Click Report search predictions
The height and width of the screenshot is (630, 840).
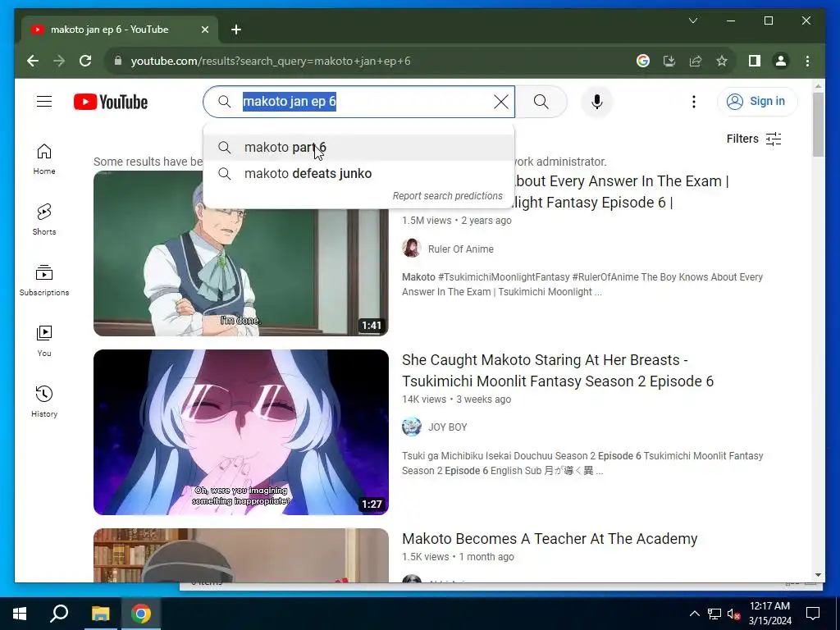(447, 196)
